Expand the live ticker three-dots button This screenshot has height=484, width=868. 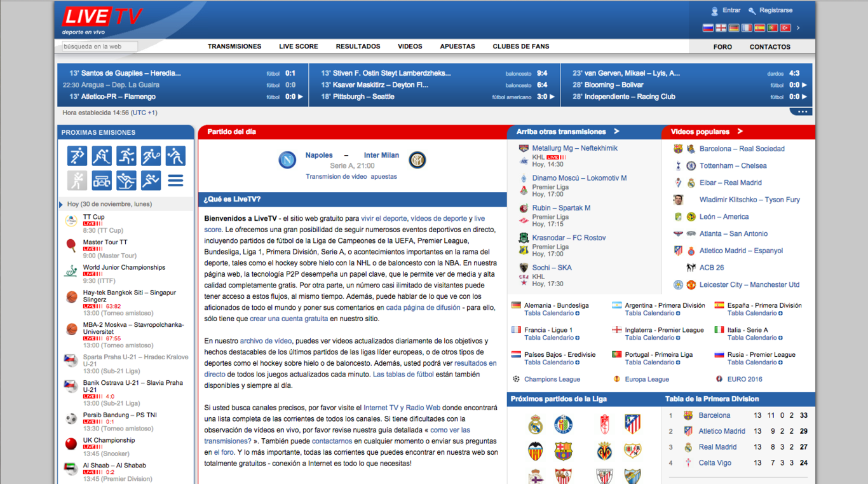tap(801, 112)
